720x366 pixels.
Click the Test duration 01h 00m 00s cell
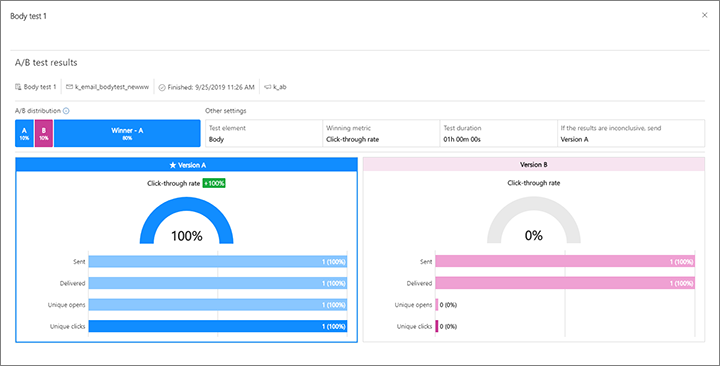click(498, 133)
